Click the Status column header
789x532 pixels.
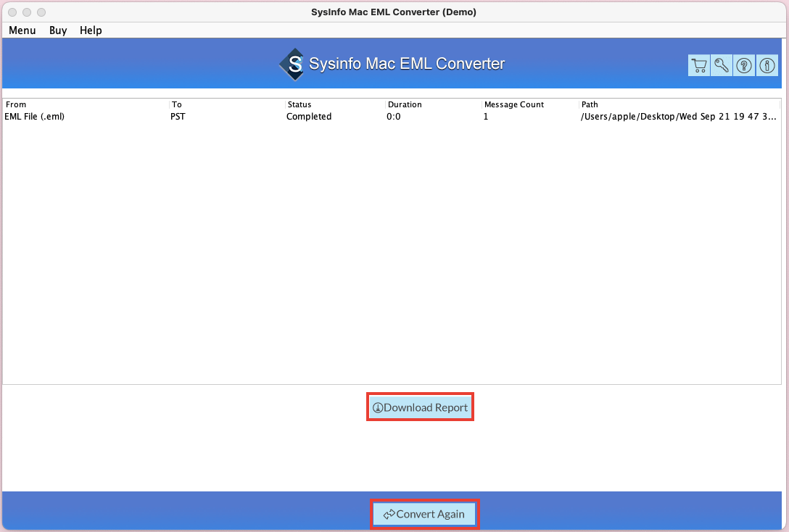299,104
